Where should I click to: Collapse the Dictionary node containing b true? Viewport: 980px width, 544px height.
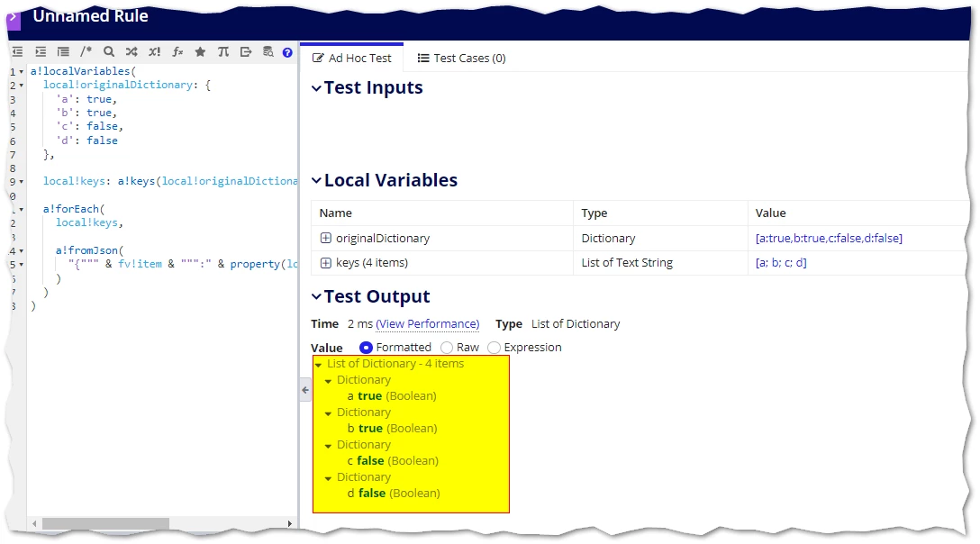pyautogui.click(x=328, y=413)
